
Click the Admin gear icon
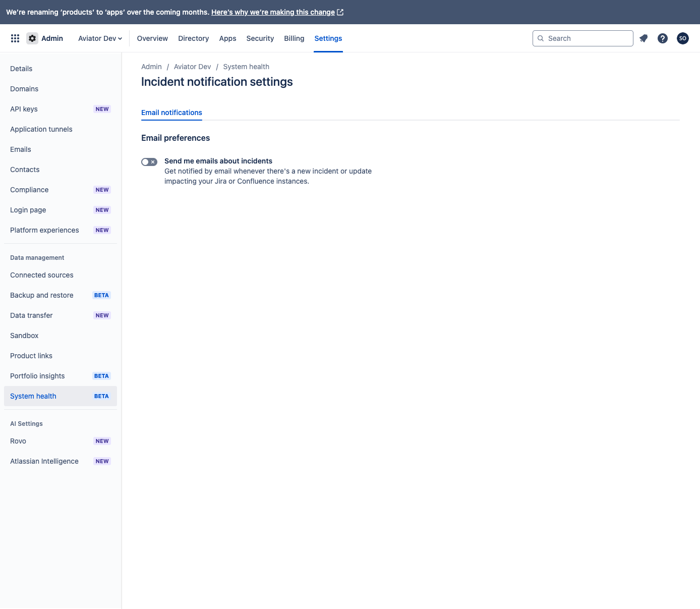pyautogui.click(x=32, y=38)
